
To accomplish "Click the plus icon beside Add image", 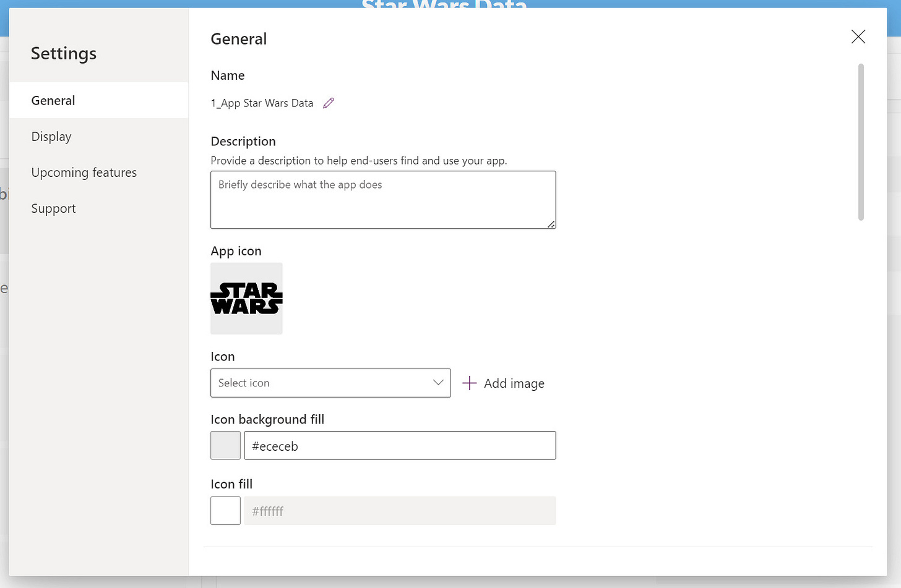I will [470, 383].
